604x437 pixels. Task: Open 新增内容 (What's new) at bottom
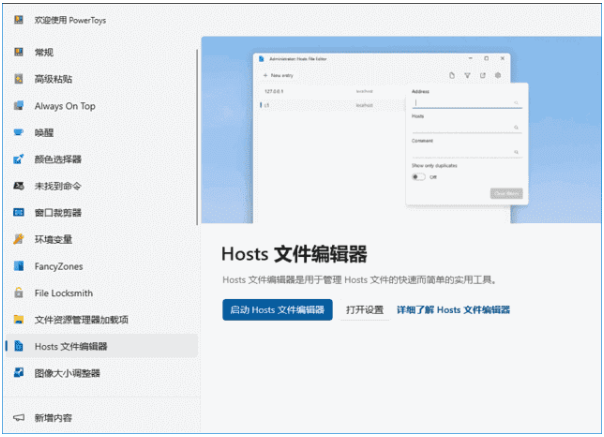coord(52,417)
